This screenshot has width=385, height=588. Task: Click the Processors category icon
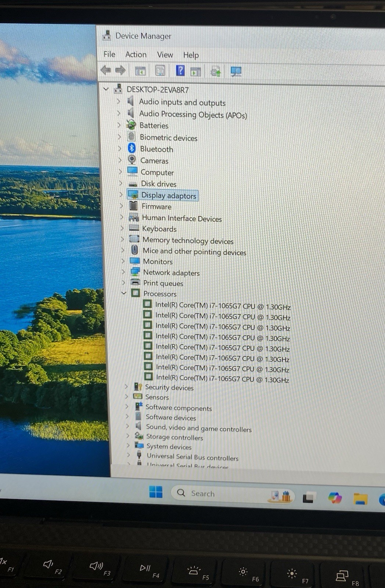point(136,293)
